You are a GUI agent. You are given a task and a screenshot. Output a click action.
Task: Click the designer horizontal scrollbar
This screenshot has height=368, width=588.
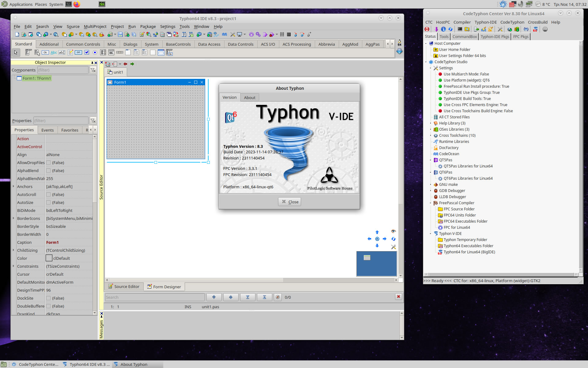pos(251,280)
